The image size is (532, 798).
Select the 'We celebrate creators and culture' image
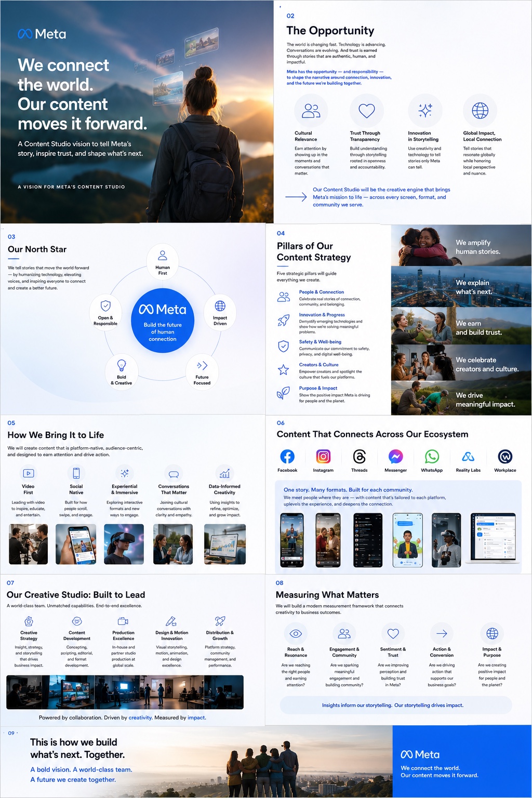click(x=461, y=363)
